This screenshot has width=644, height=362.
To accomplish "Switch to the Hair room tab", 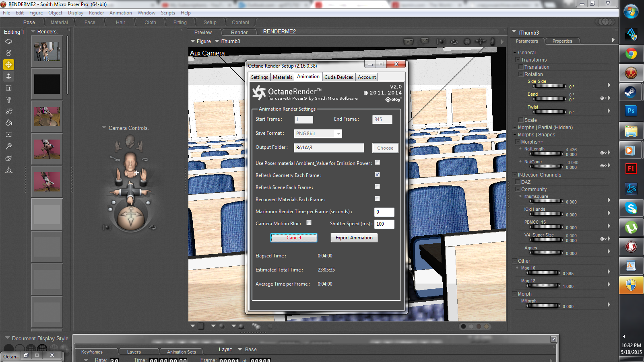I will (x=120, y=23).
